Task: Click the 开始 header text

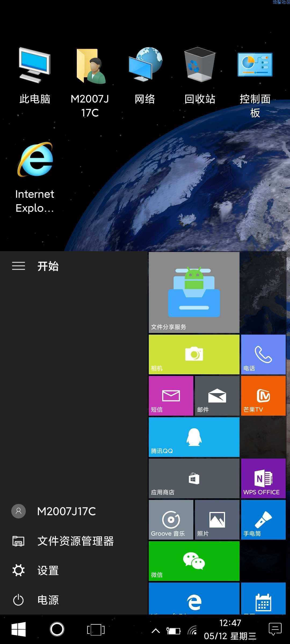Action: point(48,266)
